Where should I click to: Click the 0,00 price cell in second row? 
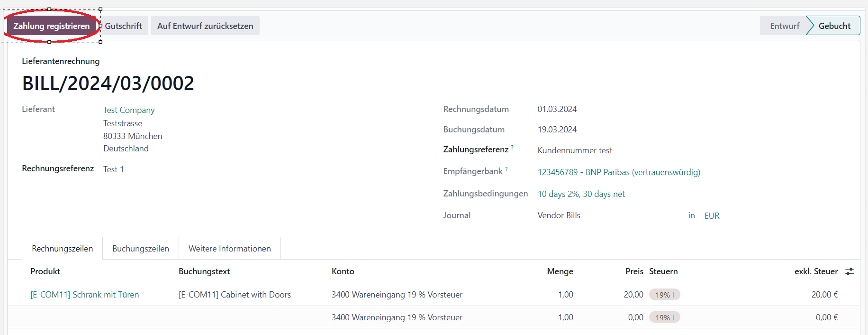(x=636, y=317)
